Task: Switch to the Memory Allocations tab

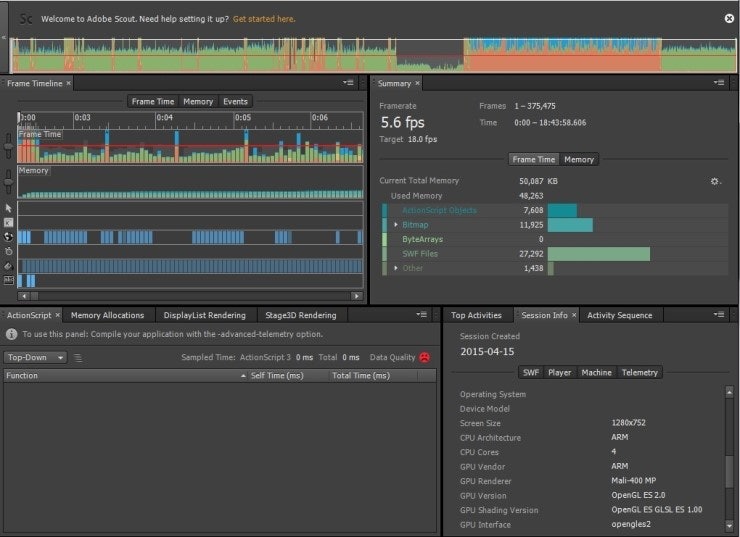Action: [107, 315]
